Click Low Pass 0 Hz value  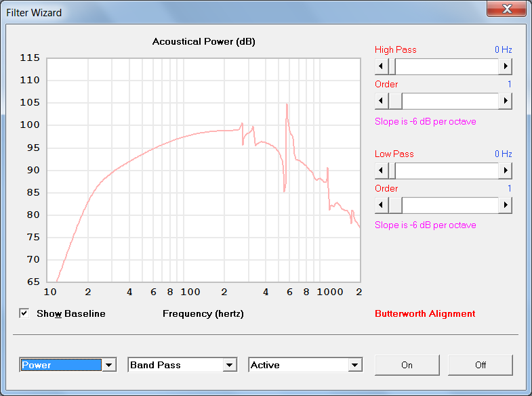click(503, 154)
